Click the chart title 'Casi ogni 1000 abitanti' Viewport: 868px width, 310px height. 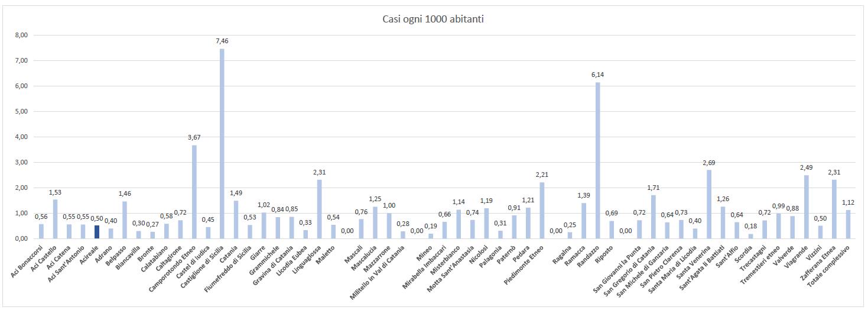tap(434, 20)
